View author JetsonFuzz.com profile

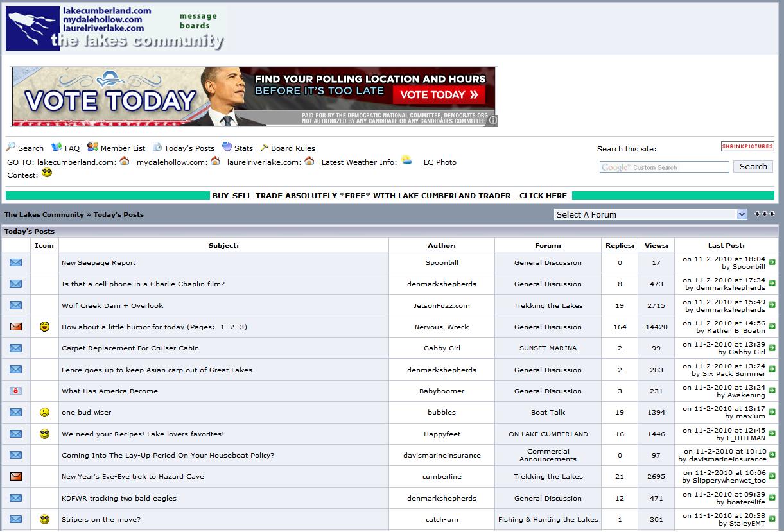442,305
